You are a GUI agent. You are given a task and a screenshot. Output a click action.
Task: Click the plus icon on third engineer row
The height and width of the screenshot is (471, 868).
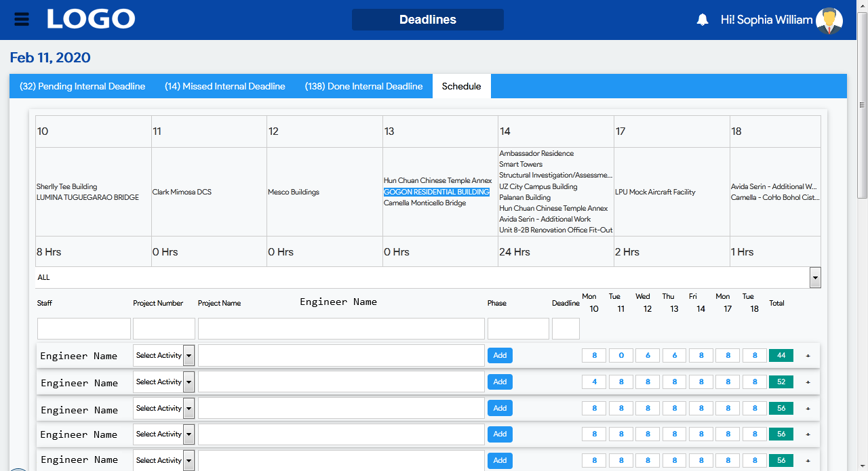[808, 409]
